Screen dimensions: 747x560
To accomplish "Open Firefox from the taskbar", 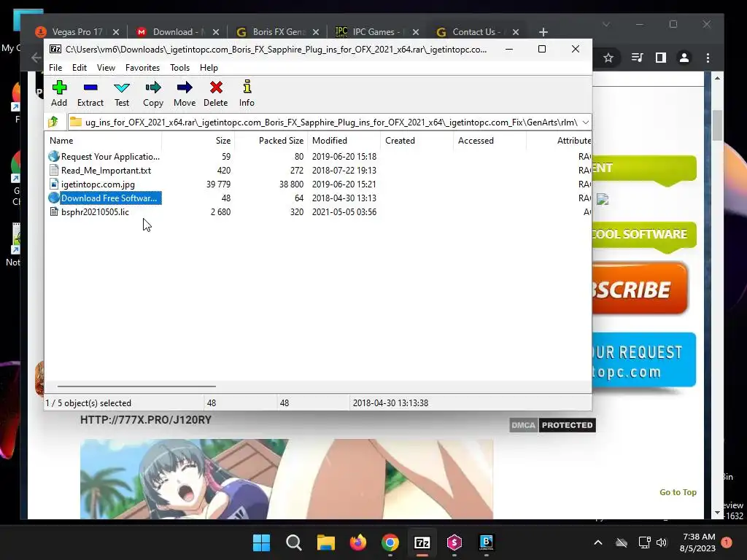I will click(357, 542).
